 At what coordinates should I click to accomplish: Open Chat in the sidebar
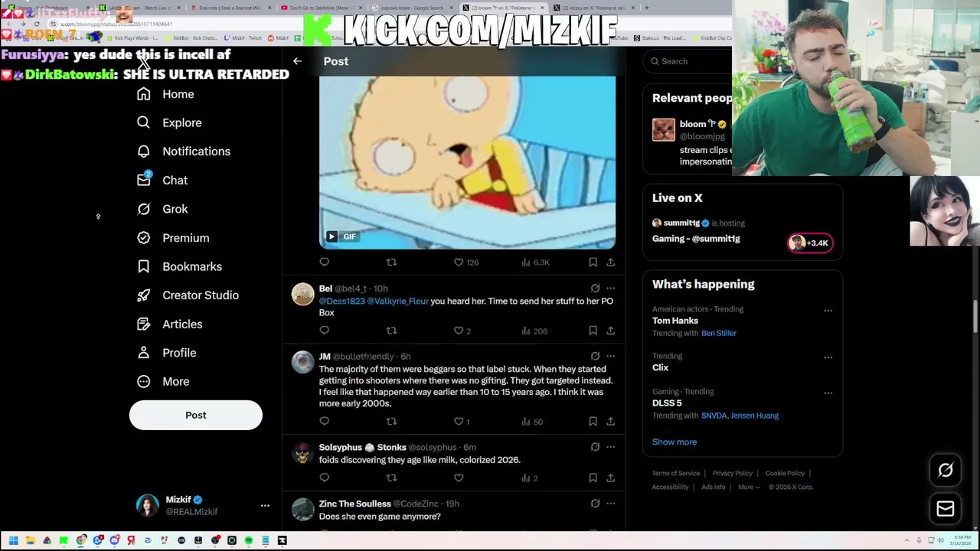click(x=162, y=180)
